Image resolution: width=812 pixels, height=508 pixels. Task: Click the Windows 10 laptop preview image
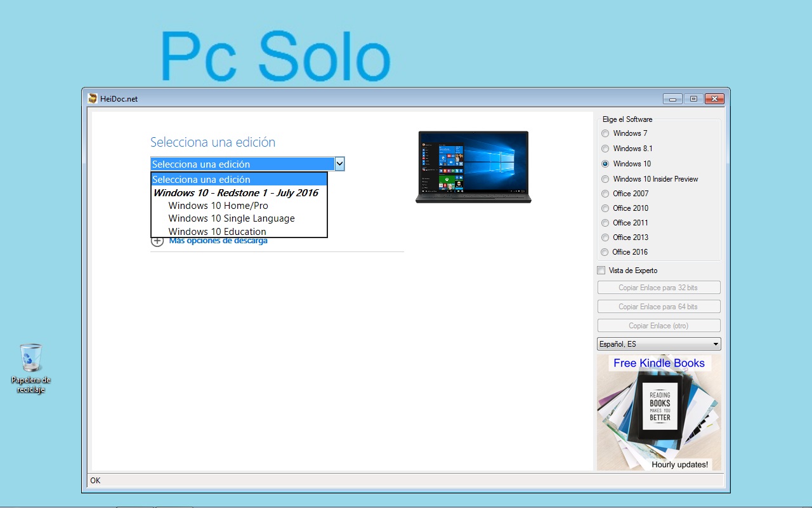473,166
